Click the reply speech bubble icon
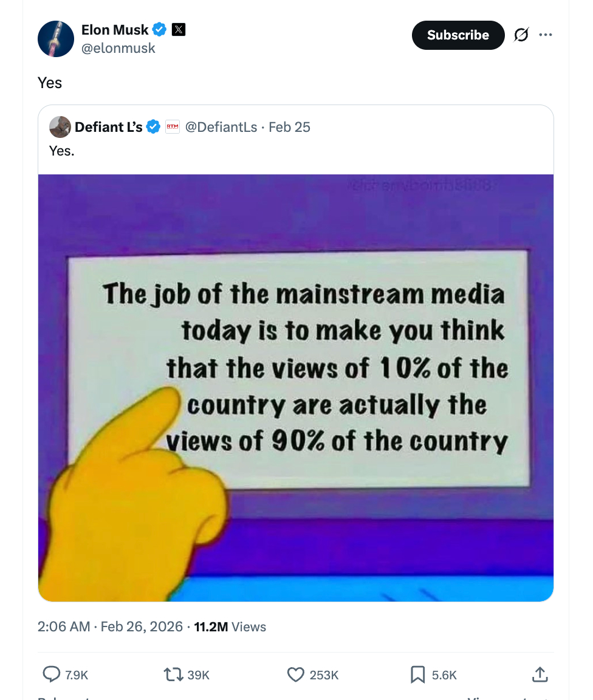This screenshot has height=700, width=593. 52,674
